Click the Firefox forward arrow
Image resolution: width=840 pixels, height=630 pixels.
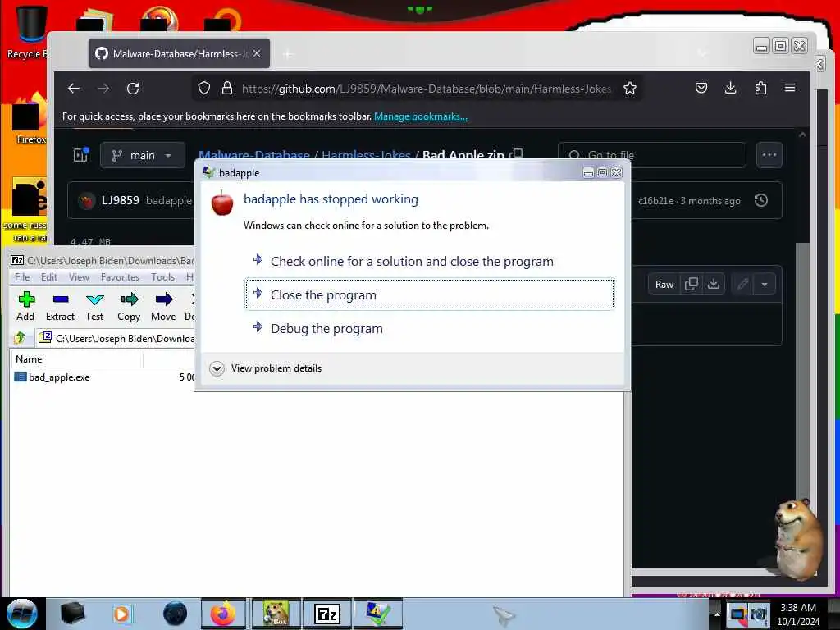point(103,89)
